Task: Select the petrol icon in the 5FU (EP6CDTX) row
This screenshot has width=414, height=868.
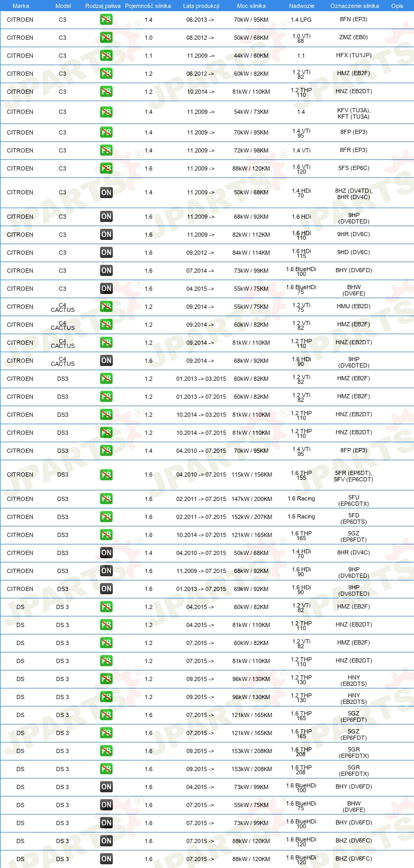Action: coord(106,499)
